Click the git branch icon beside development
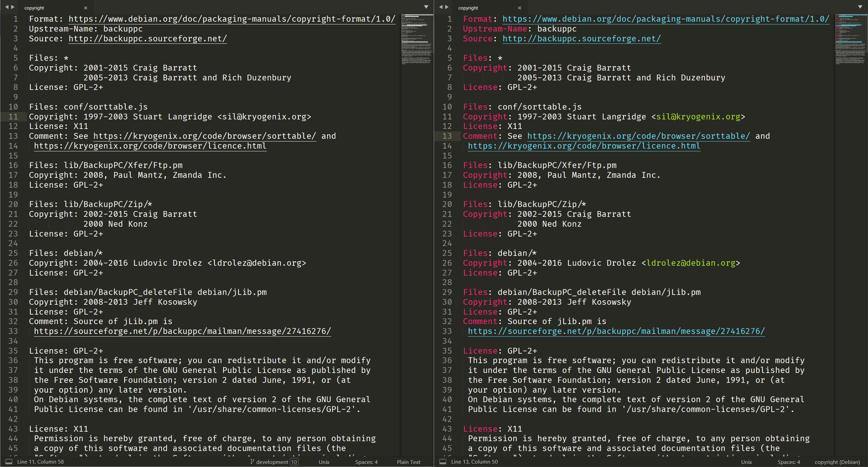Image resolution: width=868 pixels, height=467 pixels. (x=252, y=462)
